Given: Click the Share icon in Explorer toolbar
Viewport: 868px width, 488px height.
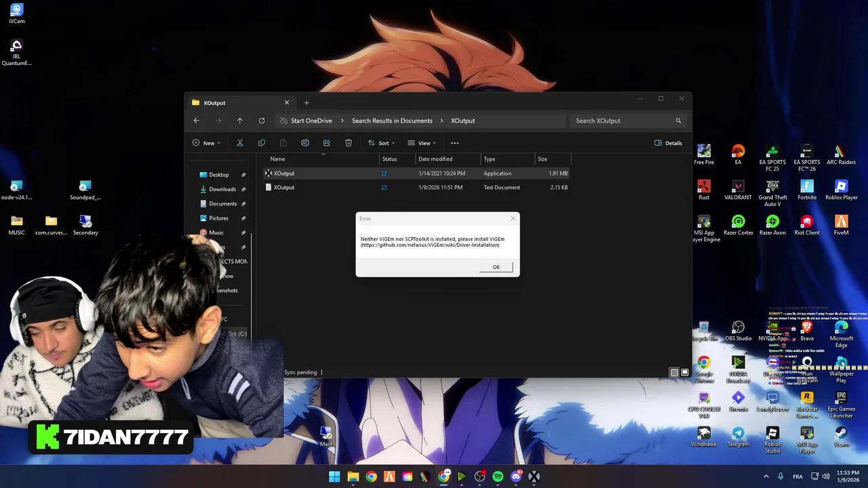Looking at the screenshot, I should (x=326, y=143).
